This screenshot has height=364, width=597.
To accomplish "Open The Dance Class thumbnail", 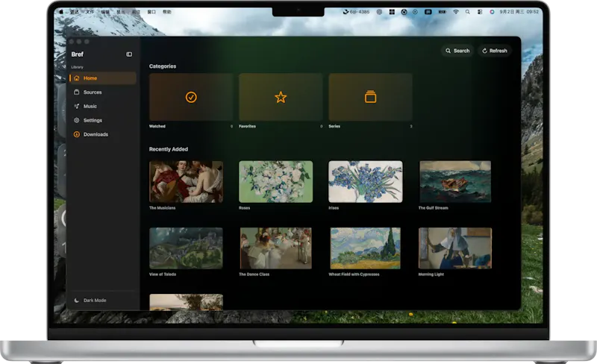I will click(275, 248).
